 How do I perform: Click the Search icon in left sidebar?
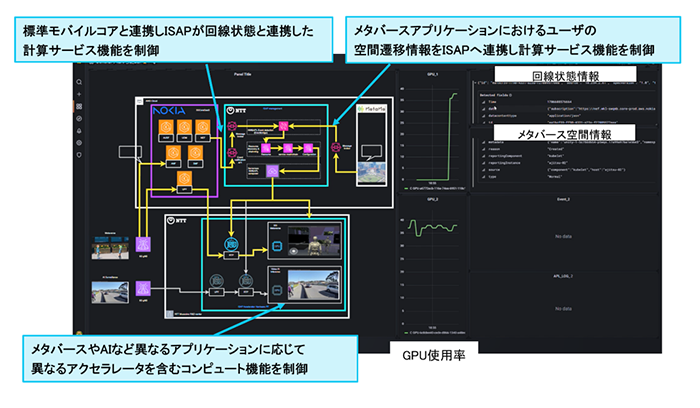[80, 82]
